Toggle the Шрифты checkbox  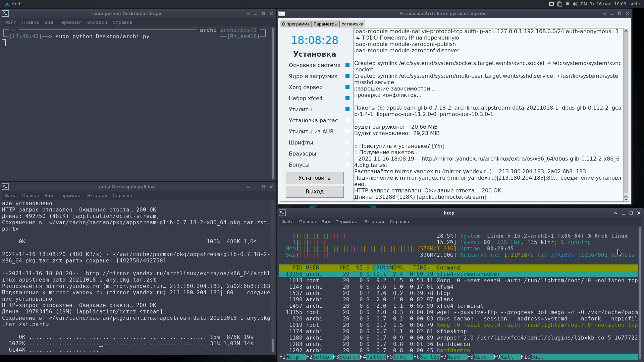[x=347, y=143]
